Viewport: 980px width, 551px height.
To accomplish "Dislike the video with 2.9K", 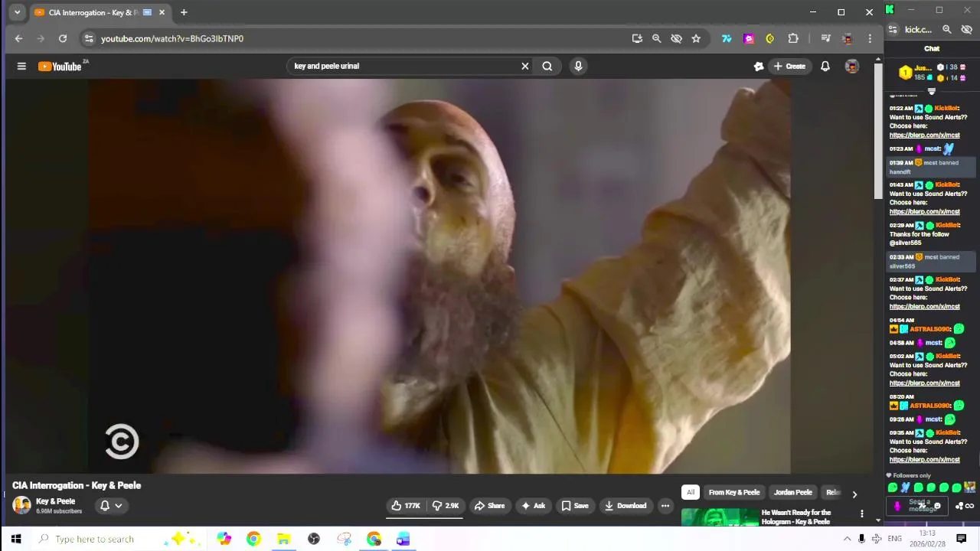I will click(x=446, y=506).
